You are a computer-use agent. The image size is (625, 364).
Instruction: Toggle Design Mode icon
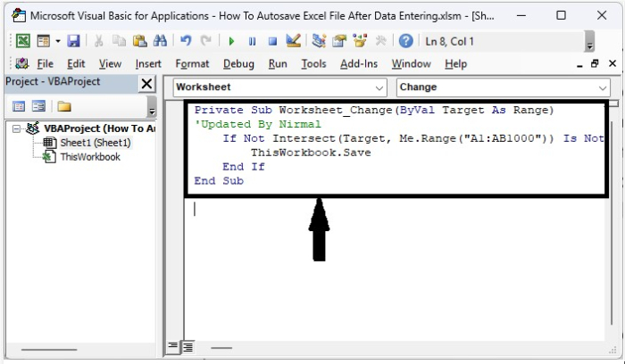(x=294, y=41)
